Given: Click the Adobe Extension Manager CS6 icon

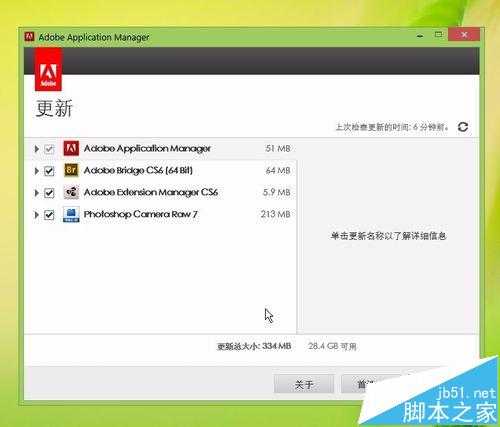Looking at the screenshot, I should point(71,192).
